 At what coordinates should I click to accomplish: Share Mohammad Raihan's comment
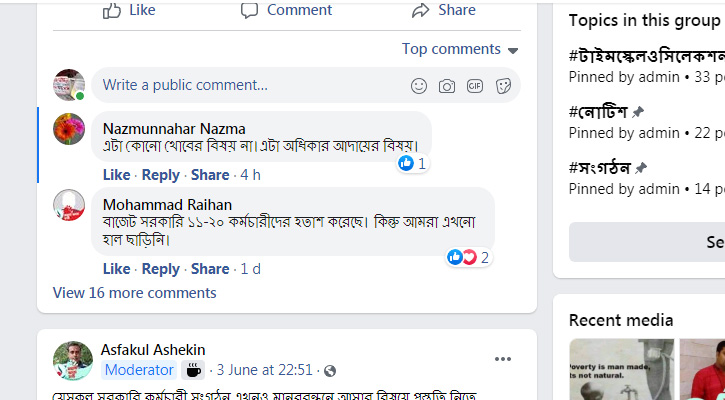[210, 269]
